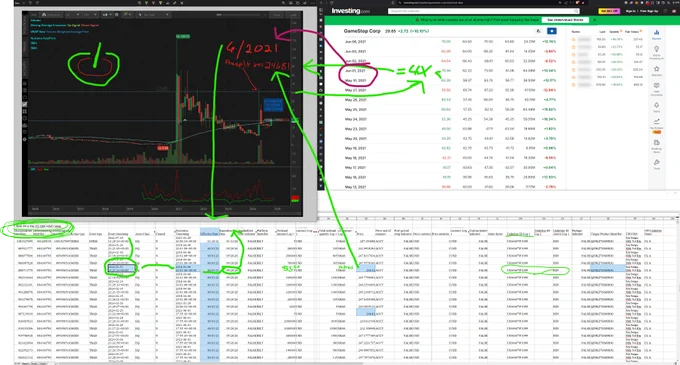
Task: Select the Effective Date column in spreadsheet
Action: (x=209, y=295)
